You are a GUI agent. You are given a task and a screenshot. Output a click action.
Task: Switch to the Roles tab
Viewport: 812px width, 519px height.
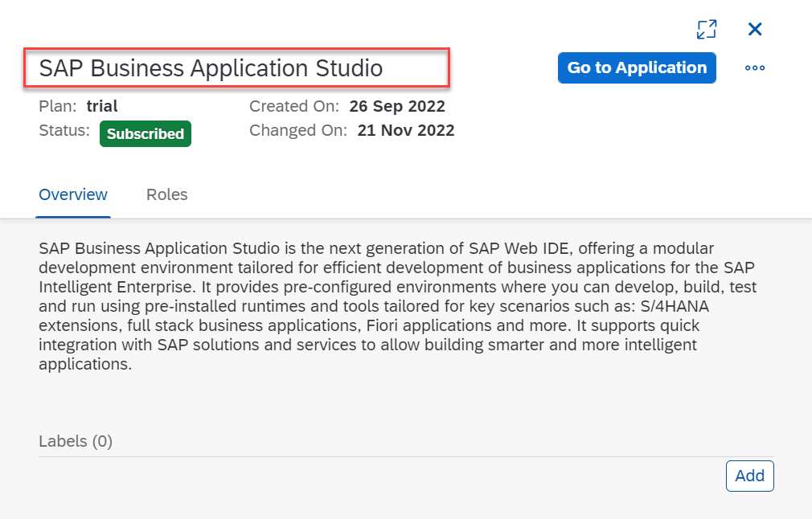point(166,194)
